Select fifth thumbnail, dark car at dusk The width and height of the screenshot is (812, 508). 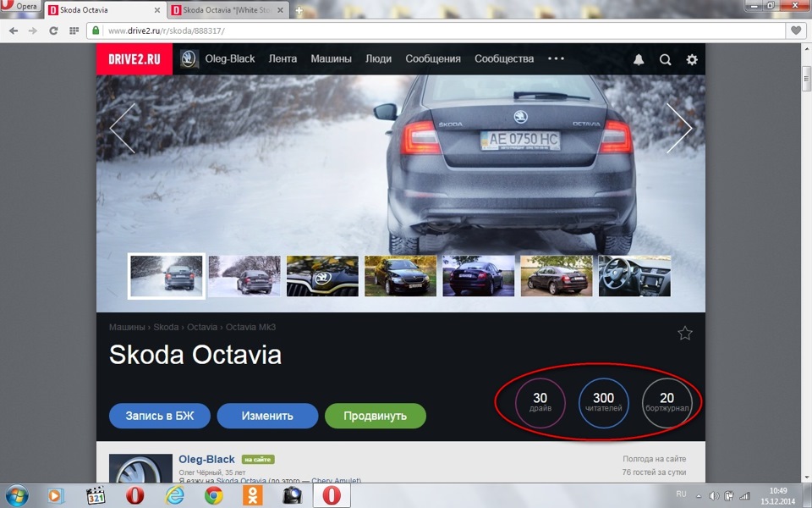pyautogui.click(x=479, y=276)
